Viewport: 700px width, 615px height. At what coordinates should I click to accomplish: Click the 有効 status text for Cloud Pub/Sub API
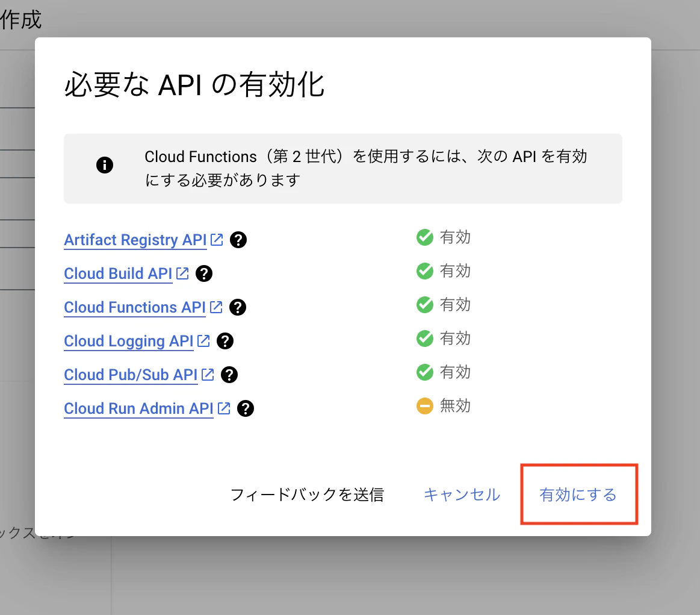point(456,372)
